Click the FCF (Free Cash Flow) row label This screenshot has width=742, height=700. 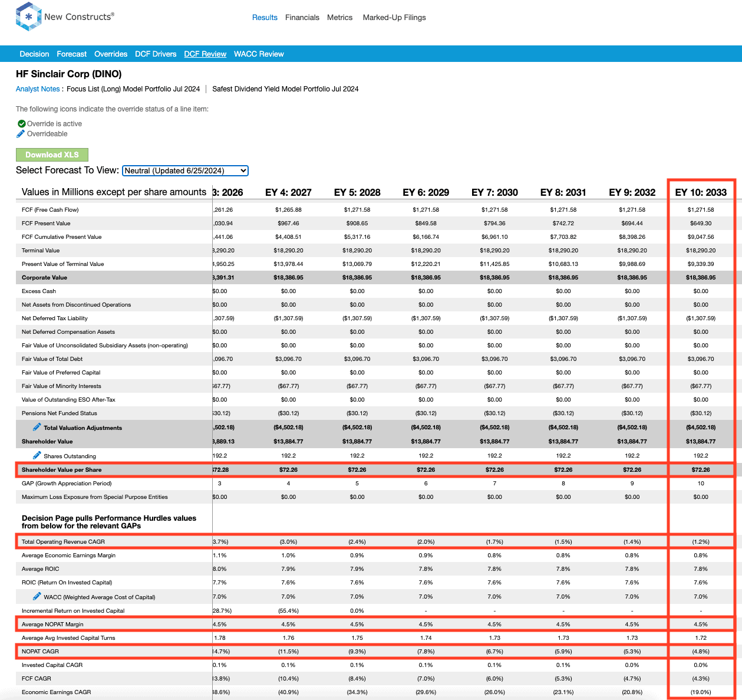coord(50,210)
